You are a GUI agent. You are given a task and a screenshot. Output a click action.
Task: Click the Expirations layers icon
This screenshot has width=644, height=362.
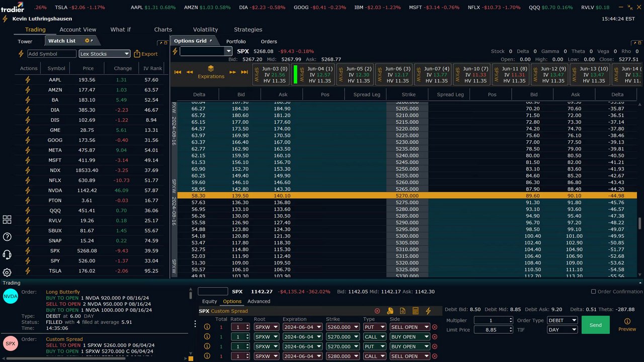coord(211,68)
